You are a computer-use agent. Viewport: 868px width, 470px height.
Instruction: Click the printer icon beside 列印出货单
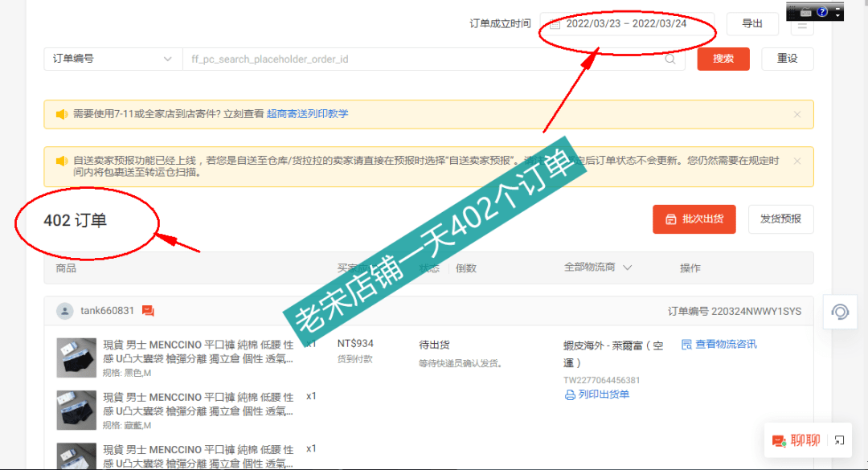(570, 395)
